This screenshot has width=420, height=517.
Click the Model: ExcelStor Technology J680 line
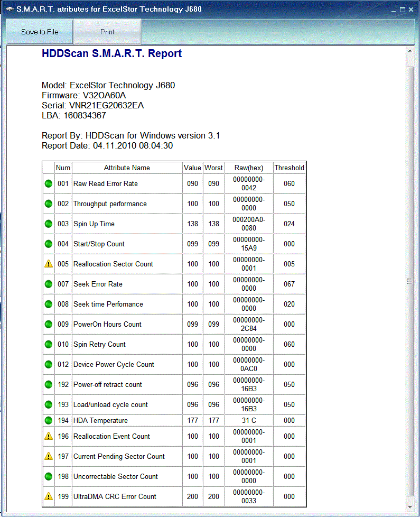[x=108, y=86]
